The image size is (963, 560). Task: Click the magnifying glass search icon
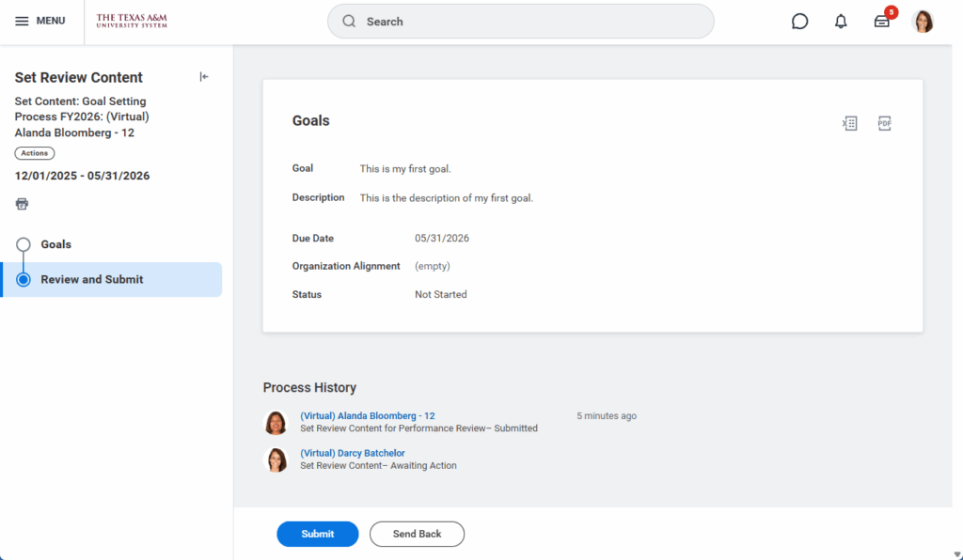[349, 22]
